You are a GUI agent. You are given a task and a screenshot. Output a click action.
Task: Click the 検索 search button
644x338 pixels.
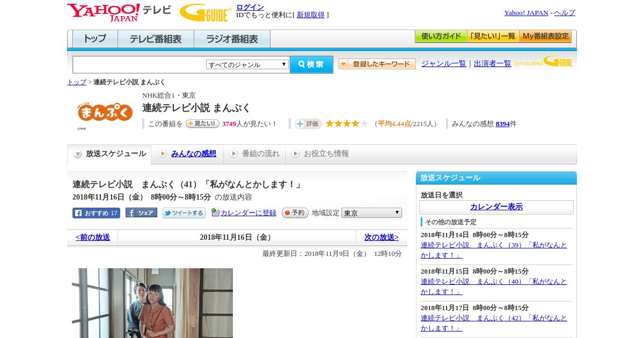pos(312,64)
